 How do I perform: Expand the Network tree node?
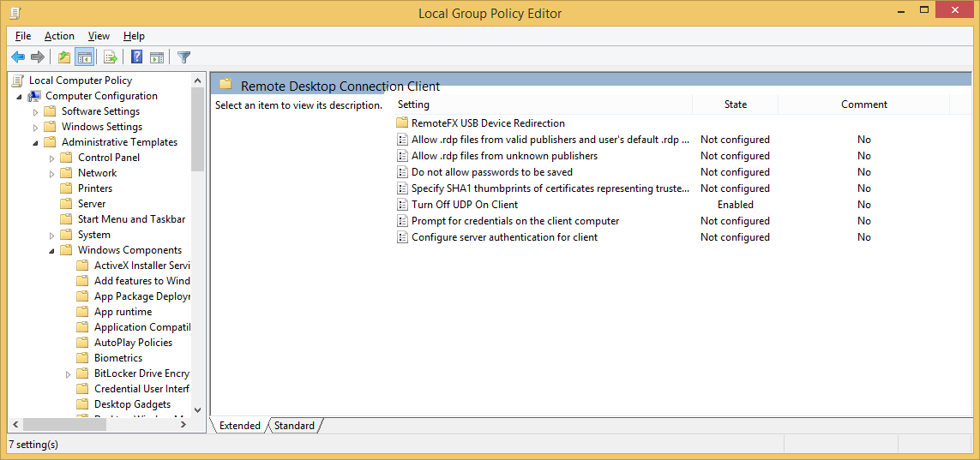(x=52, y=173)
